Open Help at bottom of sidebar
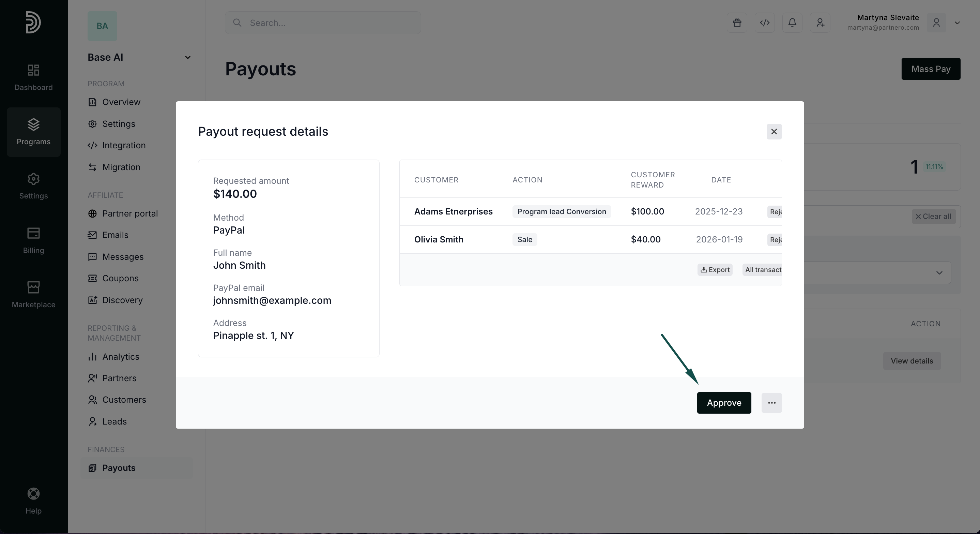 click(x=33, y=501)
